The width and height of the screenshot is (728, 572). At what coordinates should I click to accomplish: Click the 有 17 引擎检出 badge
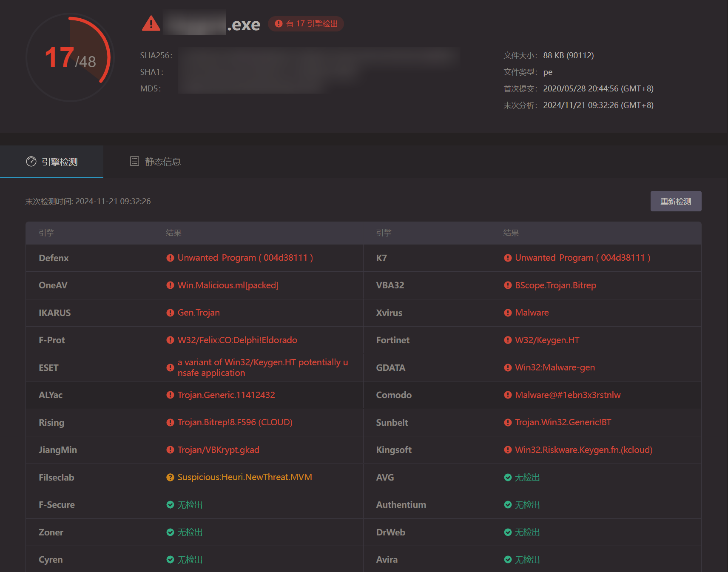click(306, 24)
